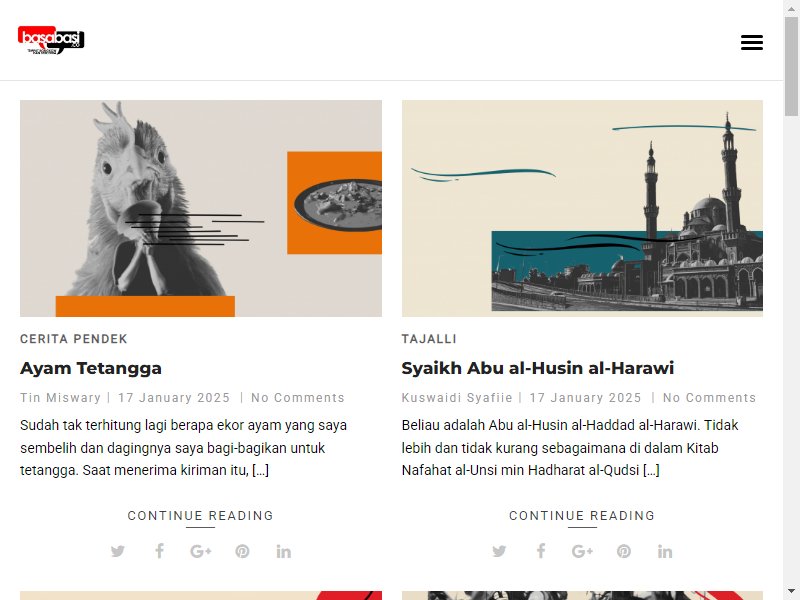The image size is (800, 600).
Task: Share Ayam Tetangga on LinkedIn
Action: [284, 551]
